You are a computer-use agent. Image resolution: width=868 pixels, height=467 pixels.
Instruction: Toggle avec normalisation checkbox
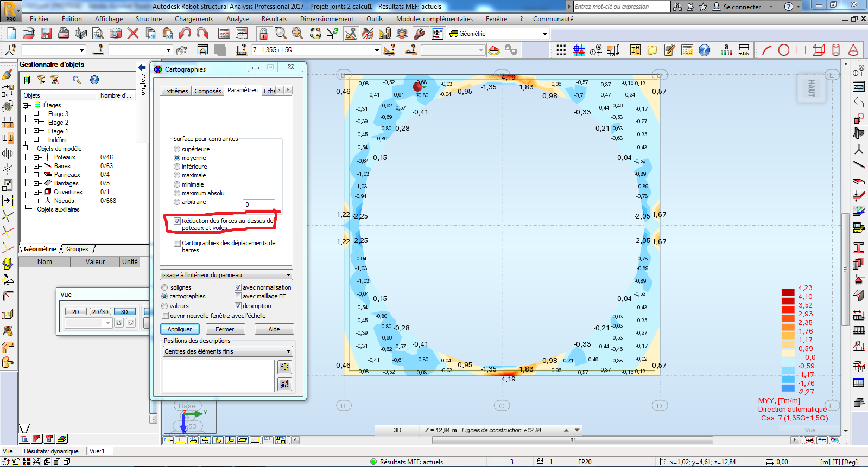pyautogui.click(x=238, y=287)
